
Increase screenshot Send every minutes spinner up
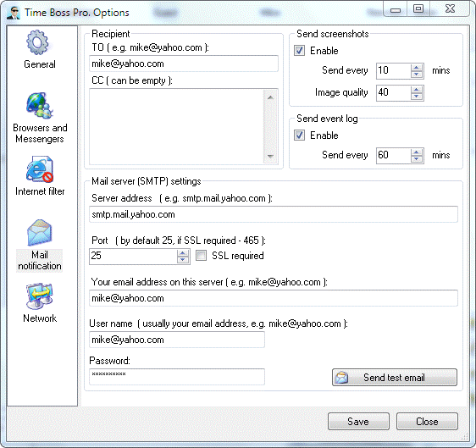pos(417,68)
